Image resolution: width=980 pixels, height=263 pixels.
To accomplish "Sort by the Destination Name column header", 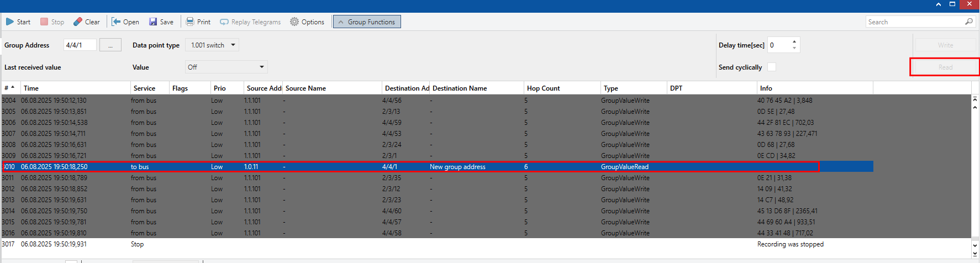I will pyautogui.click(x=460, y=88).
